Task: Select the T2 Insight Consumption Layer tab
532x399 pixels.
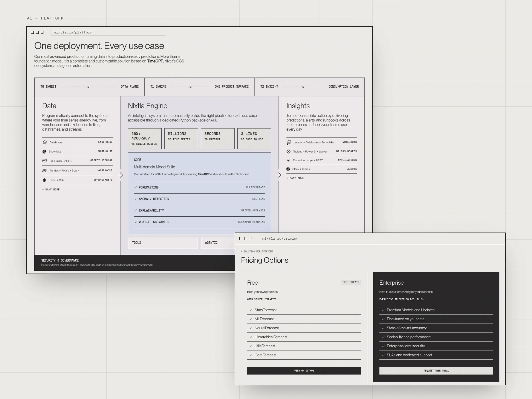Action: [309, 87]
